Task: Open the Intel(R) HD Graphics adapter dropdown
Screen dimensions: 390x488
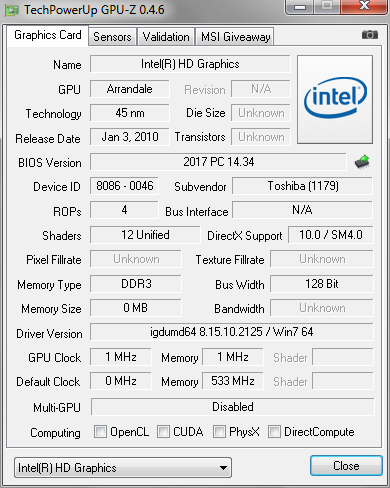Action: pos(123,468)
